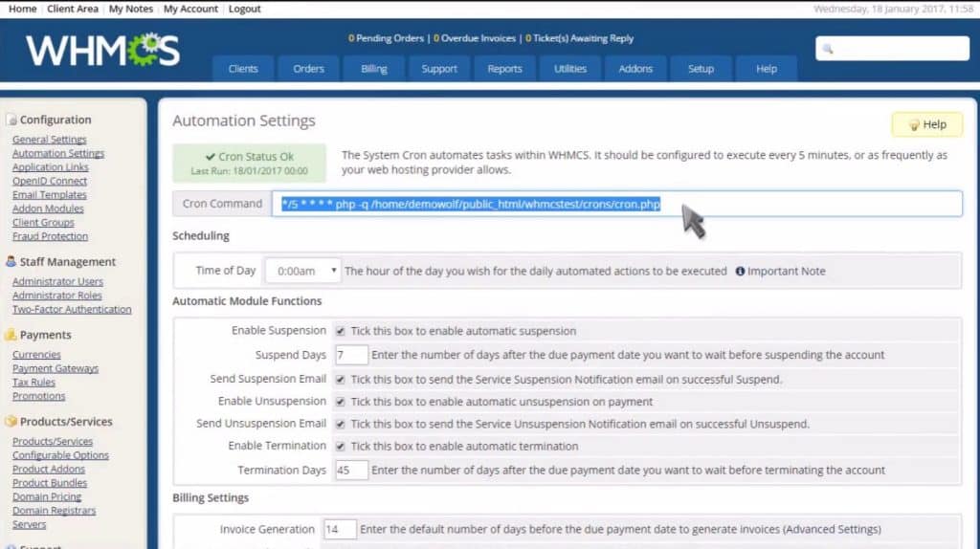This screenshot has height=549, width=980.
Task: Open the Client Area link
Action: (73, 9)
